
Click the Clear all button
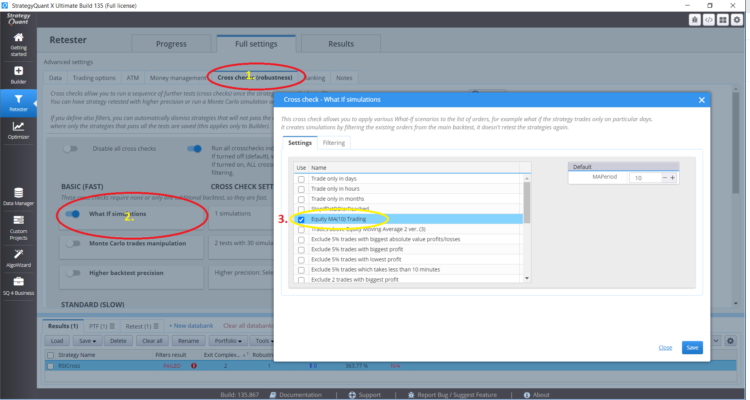tap(152, 341)
